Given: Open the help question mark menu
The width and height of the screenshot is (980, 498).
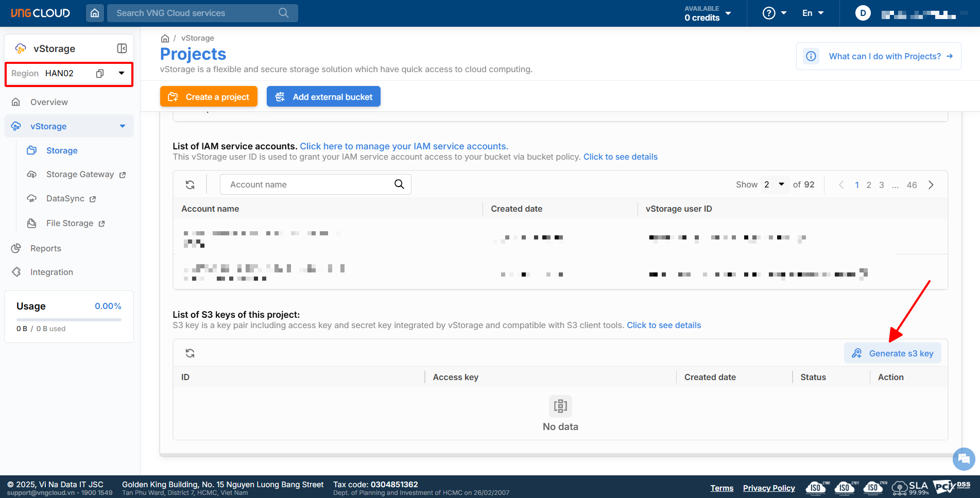Looking at the screenshot, I should [x=774, y=13].
